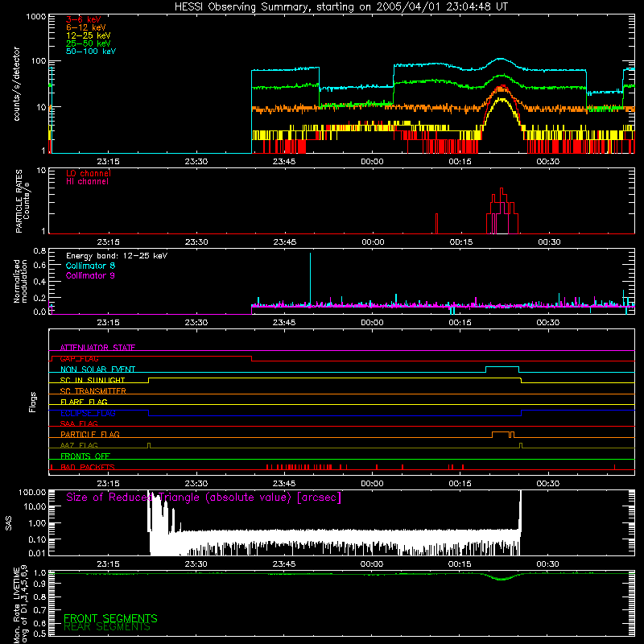Click the NON_SOLAR_EVENT raised step segment
The width and height of the screenshot is (644, 644).
click(x=502, y=367)
